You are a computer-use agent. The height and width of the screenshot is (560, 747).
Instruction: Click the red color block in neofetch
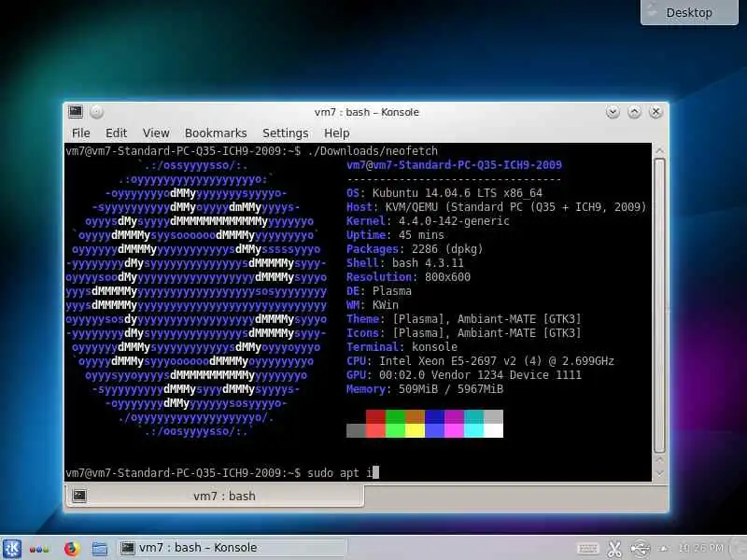375,424
